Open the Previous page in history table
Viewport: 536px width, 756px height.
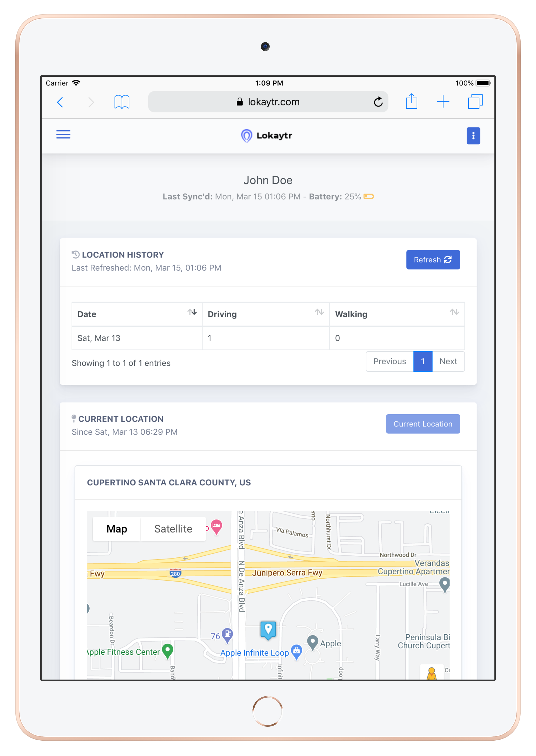389,361
